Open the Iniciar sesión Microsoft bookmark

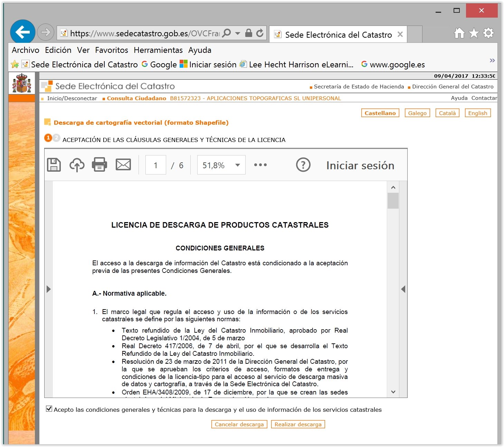point(208,65)
